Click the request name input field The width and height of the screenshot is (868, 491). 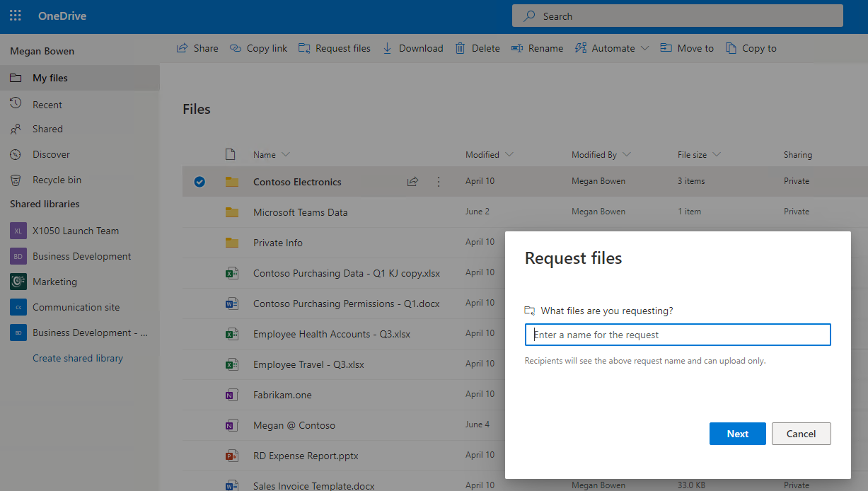click(678, 335)
